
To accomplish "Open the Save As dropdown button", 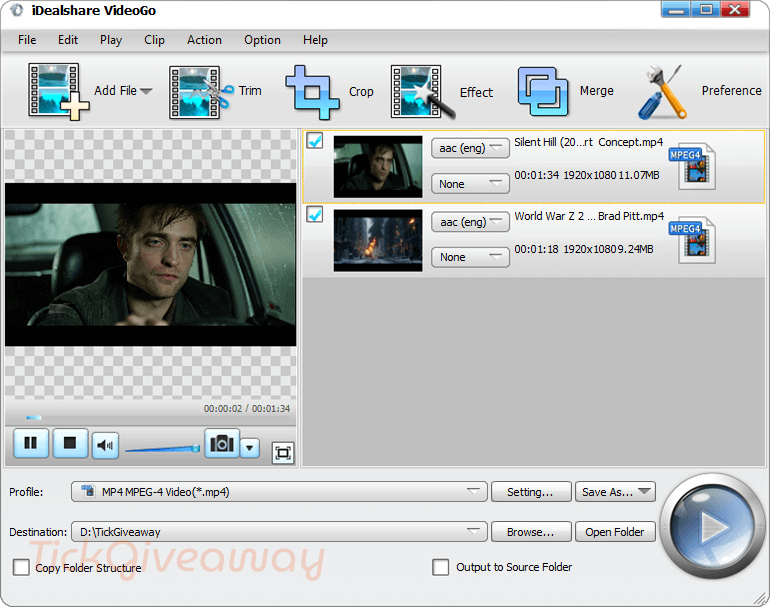I will tap(615, 492).
